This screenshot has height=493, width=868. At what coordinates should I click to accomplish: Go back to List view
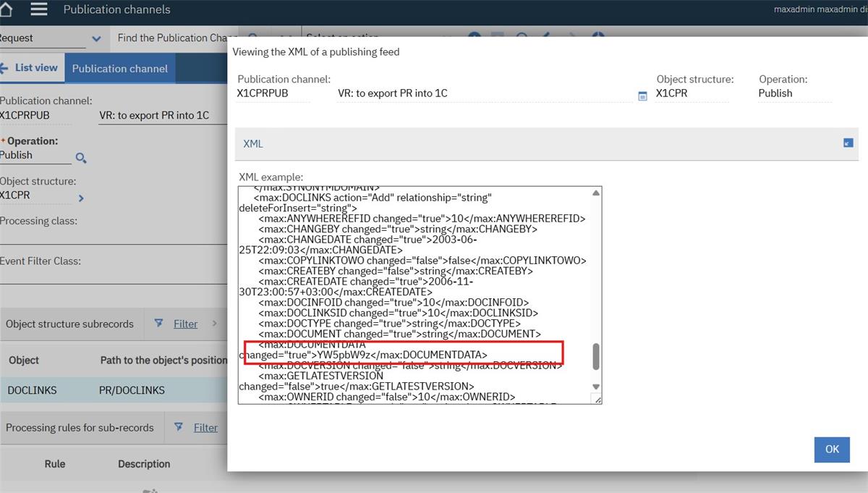29,68
